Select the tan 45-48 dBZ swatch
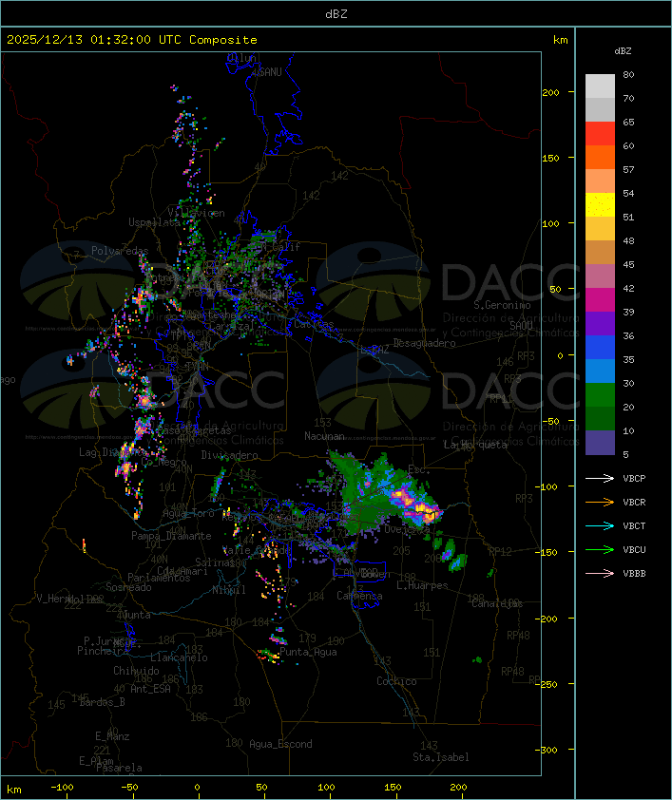The image size is (672, 800). tap(600, 252)
